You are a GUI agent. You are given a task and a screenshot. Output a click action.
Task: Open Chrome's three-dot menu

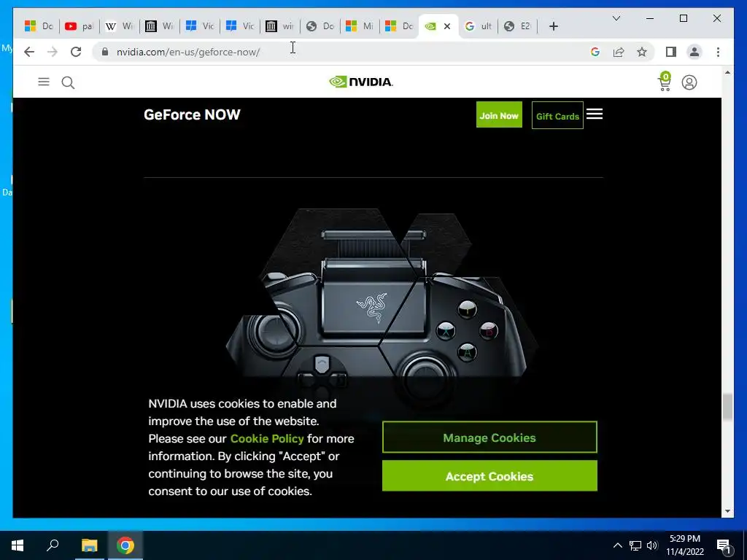tap(718, 52)
